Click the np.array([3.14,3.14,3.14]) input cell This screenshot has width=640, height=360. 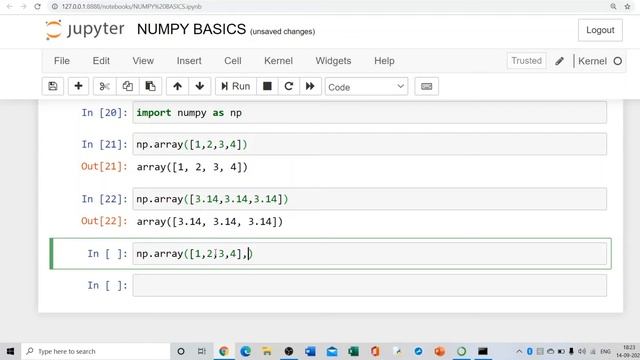click(x=369, y=199)
